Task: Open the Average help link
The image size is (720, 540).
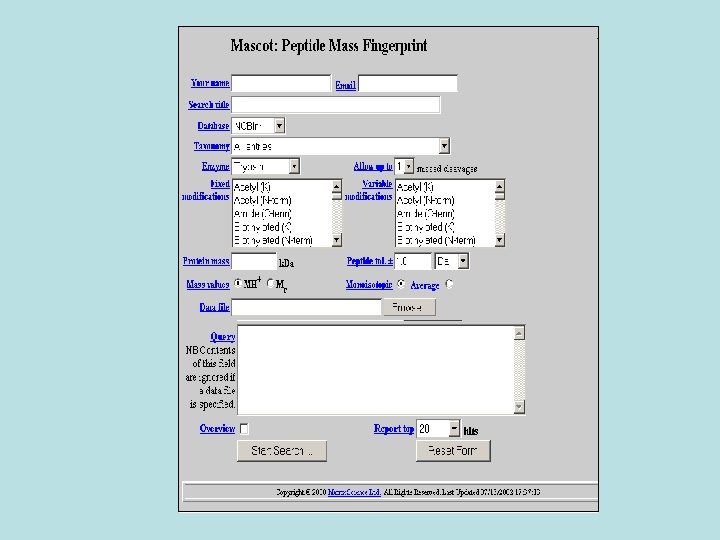Action: point(425,286)
